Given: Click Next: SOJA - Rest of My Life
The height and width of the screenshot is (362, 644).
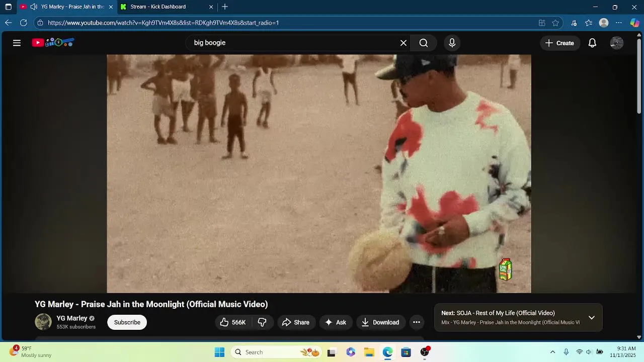Looking at the screenshot, I should (x=498, y=313).
